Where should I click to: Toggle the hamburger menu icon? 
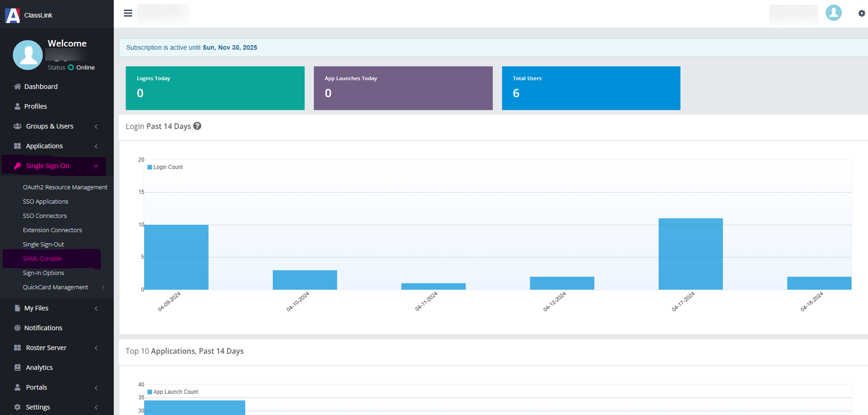click(x=128, y=13)
